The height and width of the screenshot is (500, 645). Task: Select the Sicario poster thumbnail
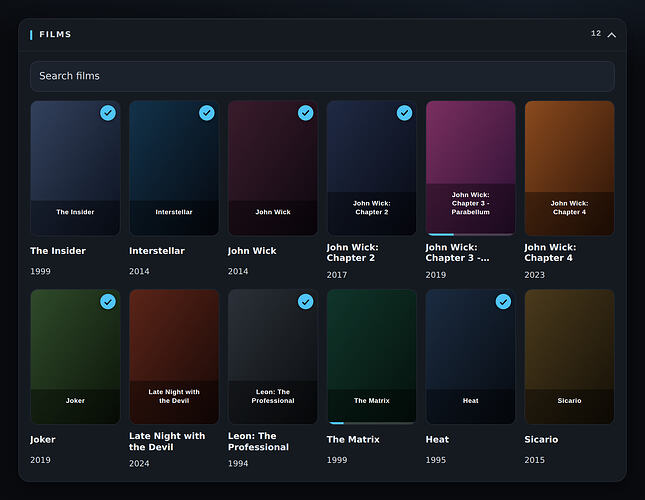[569, 356]
